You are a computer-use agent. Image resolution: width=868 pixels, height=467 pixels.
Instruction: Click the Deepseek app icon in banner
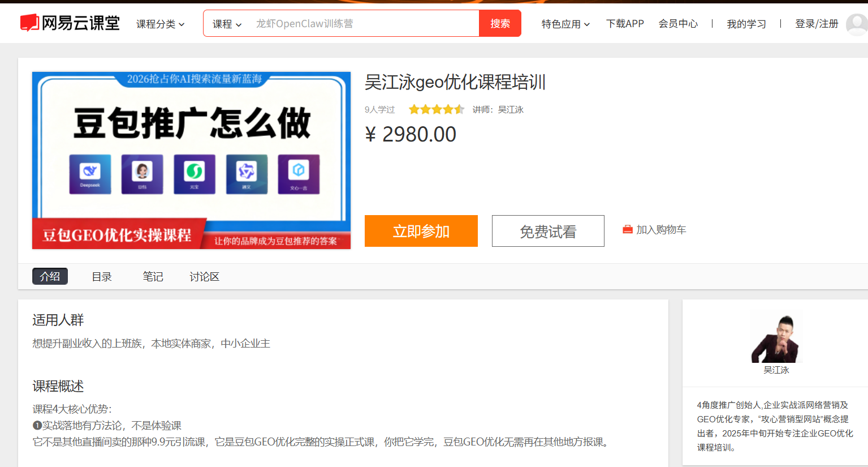click(x=90, y=174)
